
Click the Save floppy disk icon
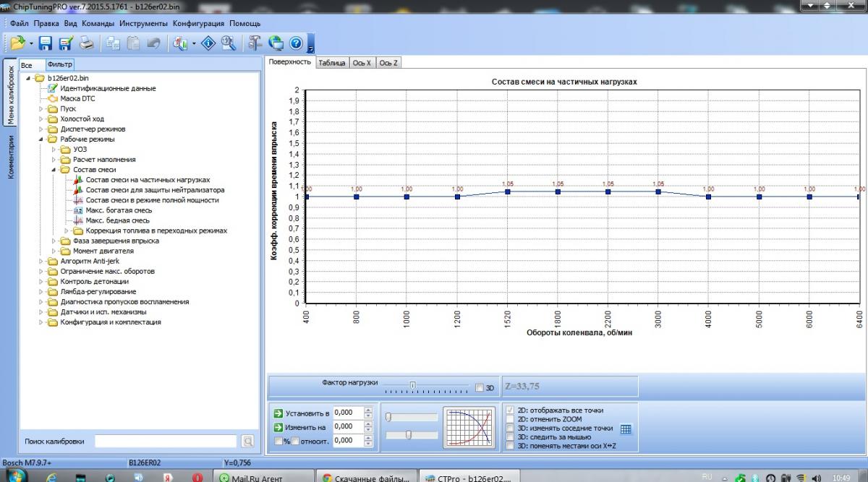(46, 43)
